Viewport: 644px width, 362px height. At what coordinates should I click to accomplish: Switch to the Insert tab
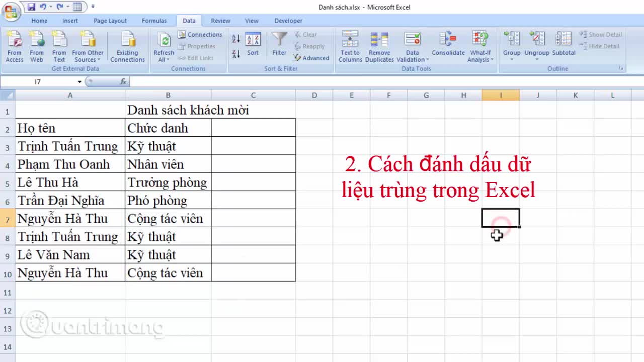pyautogui.click(x=70, y=21)
